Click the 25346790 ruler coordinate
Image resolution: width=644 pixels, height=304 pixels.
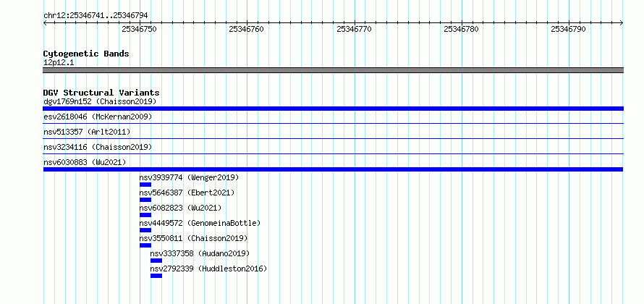569,29
